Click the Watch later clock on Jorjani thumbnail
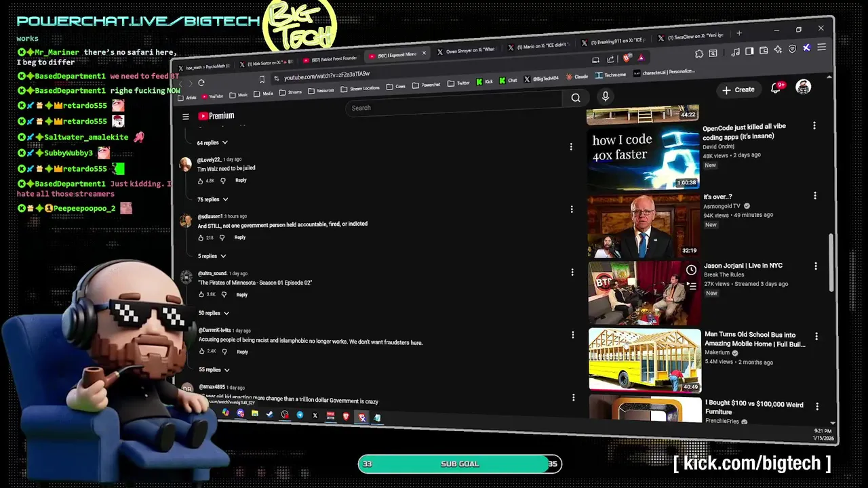This screenshot has width=868, height=488. (x=691, y=270)
